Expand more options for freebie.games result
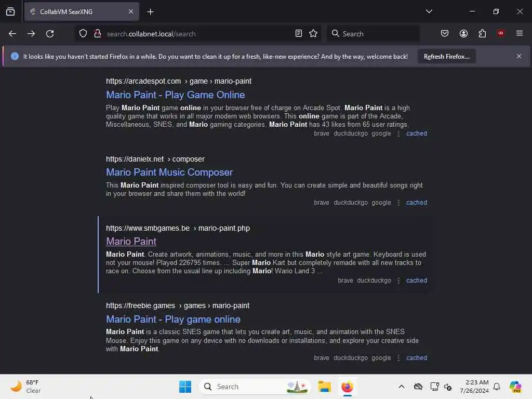Viewport: 532px width, 399px height. coord(398,358)
